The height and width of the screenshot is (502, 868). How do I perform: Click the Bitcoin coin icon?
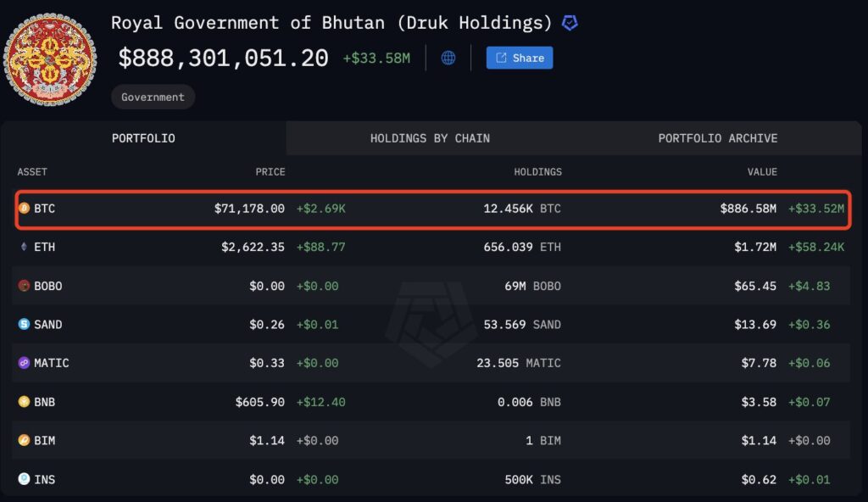tap(25, 208)
